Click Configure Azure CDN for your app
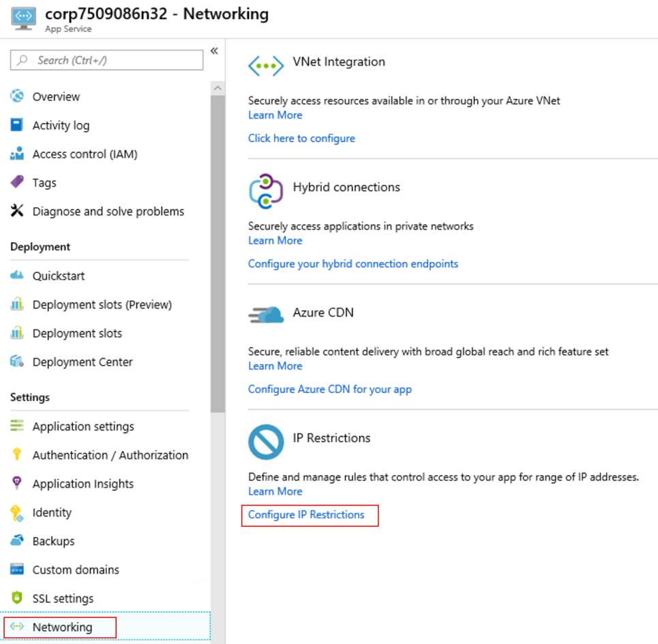The image size is (658, 644). point(330,389)
